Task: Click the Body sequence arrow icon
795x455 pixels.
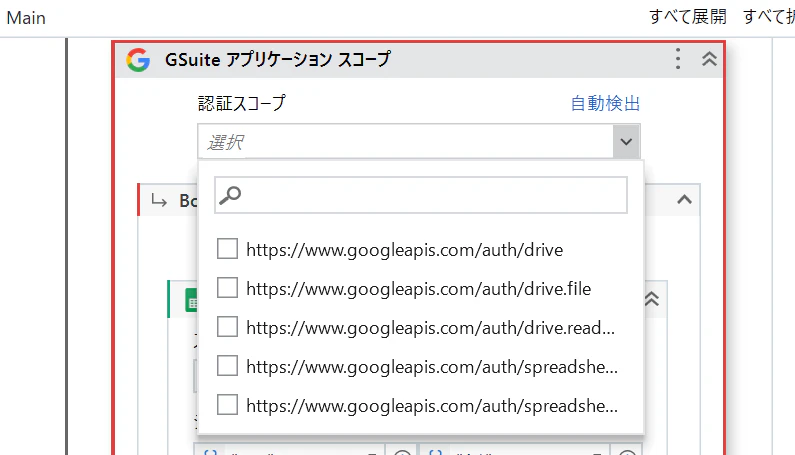Action: 159,201
